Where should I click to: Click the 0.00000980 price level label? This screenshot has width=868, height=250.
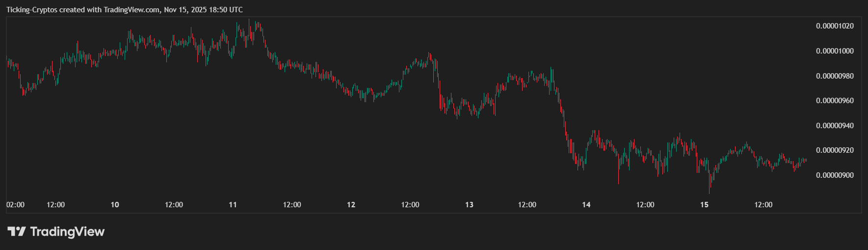pyautogui.click(x=835, y=76)
